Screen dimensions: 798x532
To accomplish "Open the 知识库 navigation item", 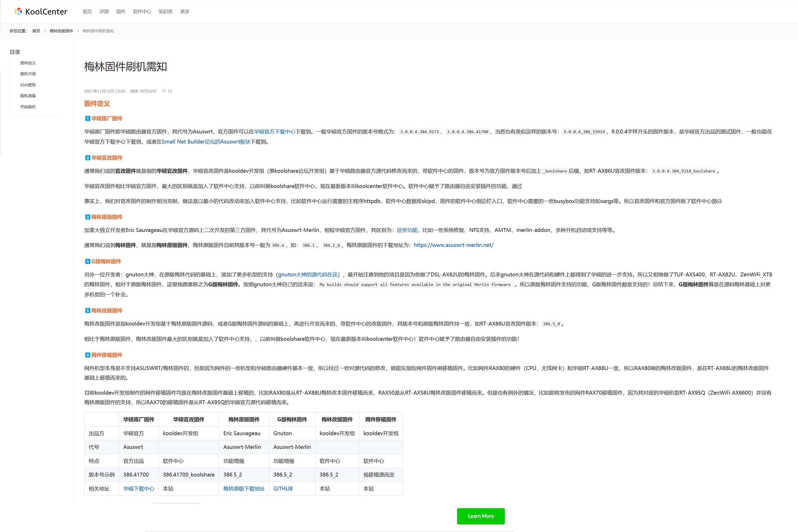I will point(165,11).
